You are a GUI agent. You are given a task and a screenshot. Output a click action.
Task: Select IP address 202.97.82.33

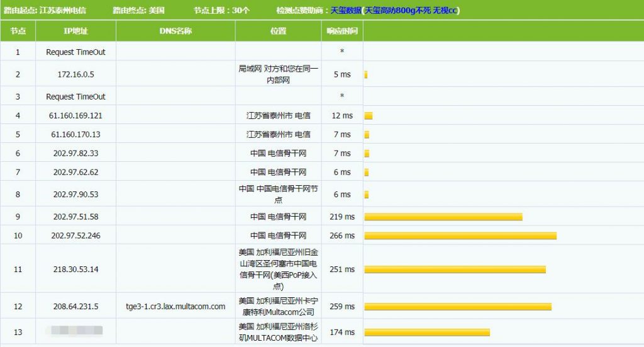75,154
